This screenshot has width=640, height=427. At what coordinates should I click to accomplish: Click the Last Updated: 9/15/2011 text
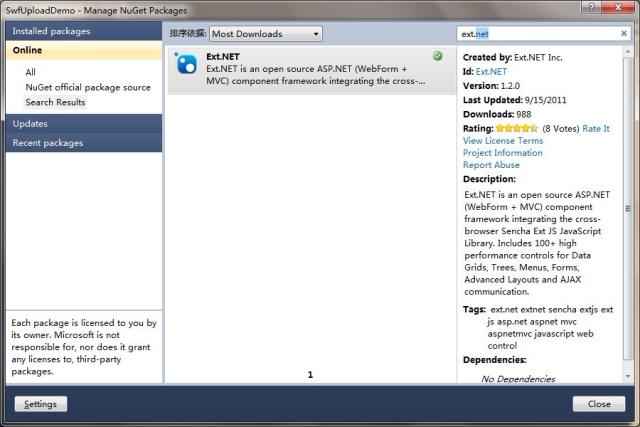pos(514,100)
